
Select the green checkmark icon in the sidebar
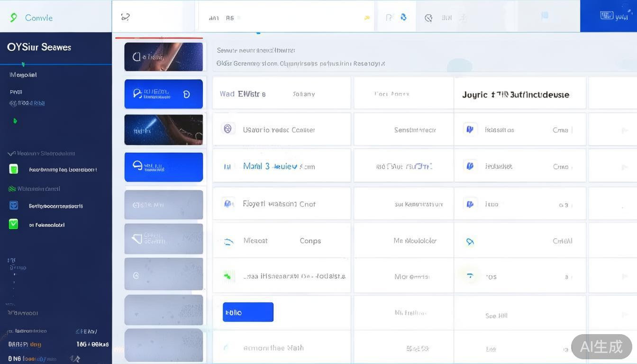(x=13, y=224)
